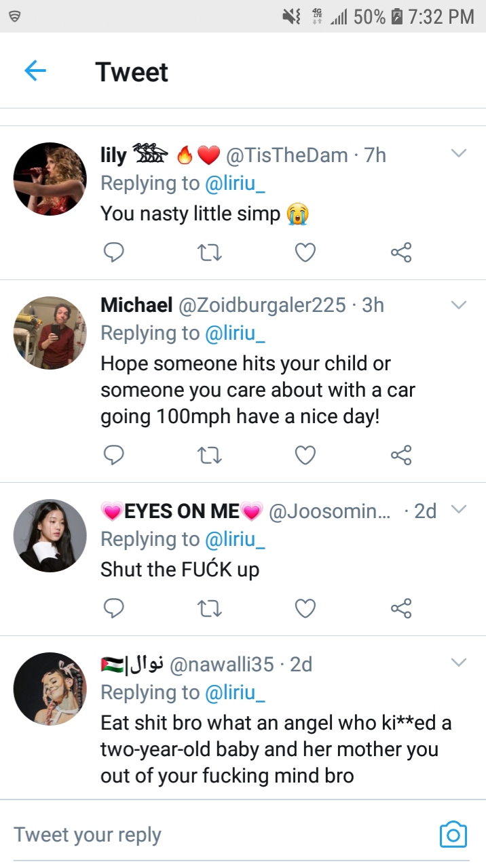Open the chevron menu on Michael's tweet
This screenshot has width=486, height=868.
point(460,304)
